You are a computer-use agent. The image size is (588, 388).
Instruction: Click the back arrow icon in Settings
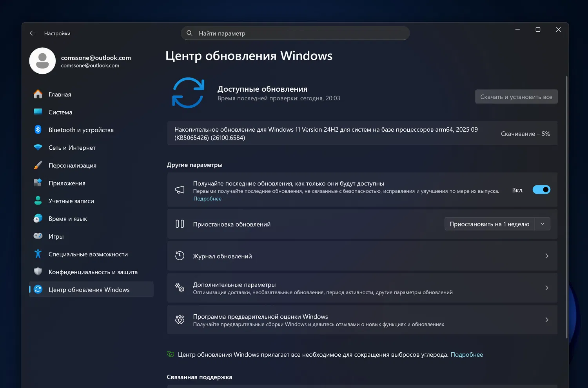tap(33, 33)
